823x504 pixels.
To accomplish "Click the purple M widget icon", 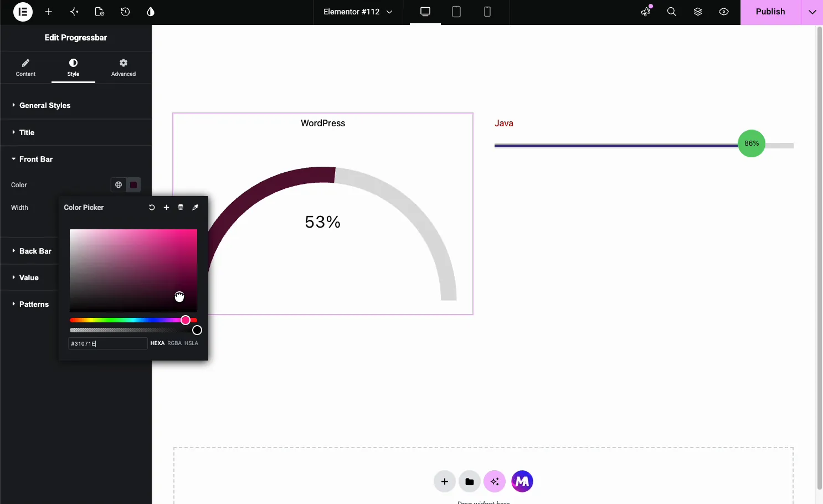I will 522,482.
